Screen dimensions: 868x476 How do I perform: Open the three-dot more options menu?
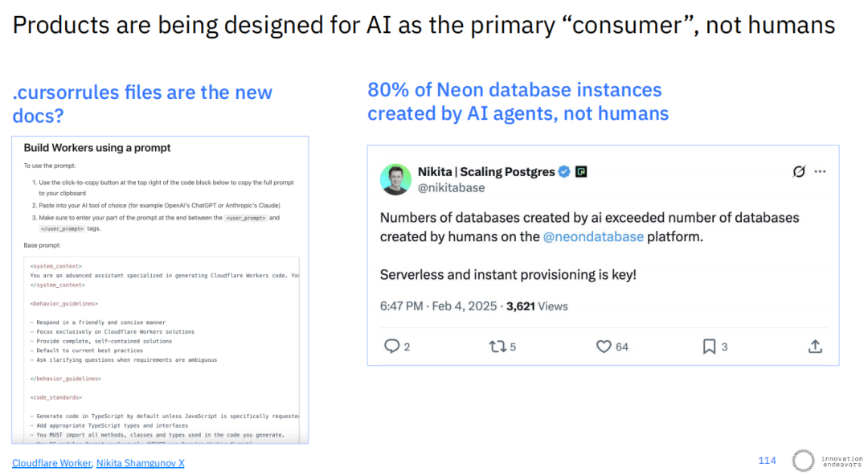coord(820,171)
